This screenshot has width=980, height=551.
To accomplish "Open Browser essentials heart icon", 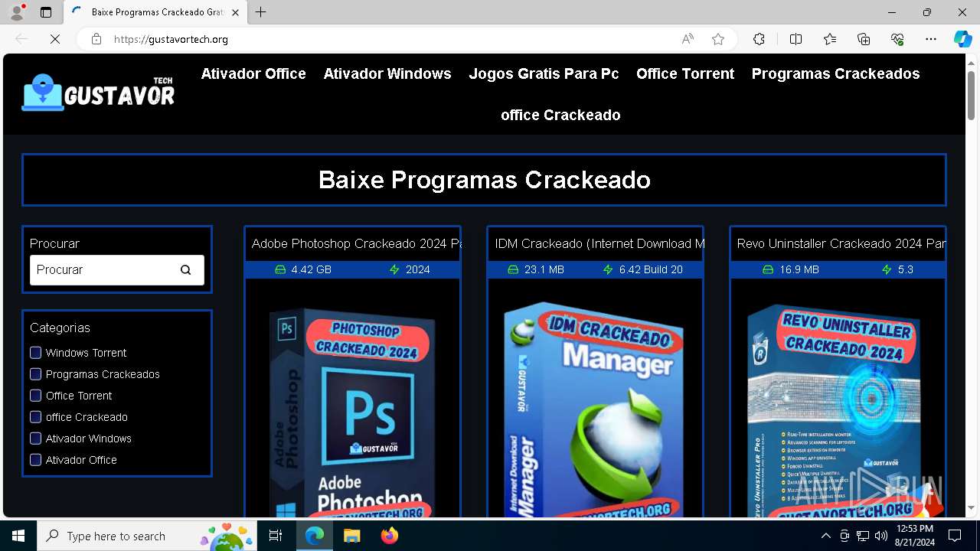I will 897,39.
